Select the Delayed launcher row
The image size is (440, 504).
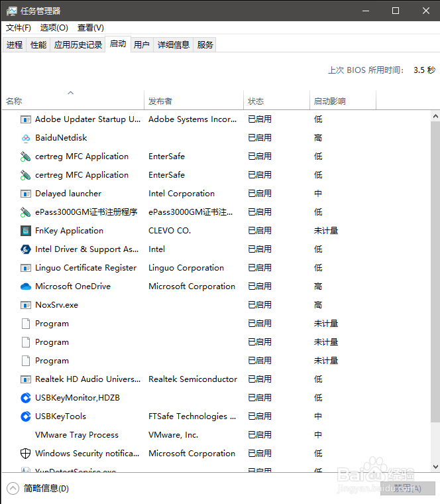[x=216, y=194]
